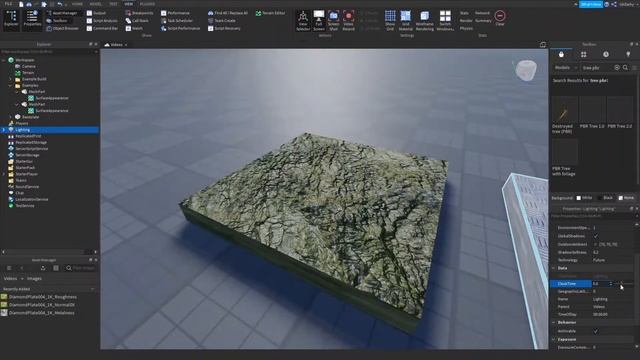Start Video Record
This screenshot has width=640, height=360.
349,21
